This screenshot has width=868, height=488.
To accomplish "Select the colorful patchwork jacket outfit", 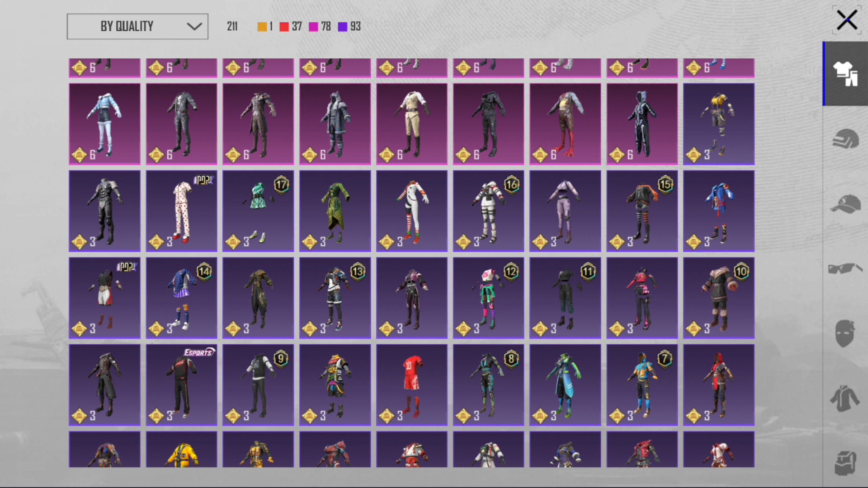I will [335, 385].
